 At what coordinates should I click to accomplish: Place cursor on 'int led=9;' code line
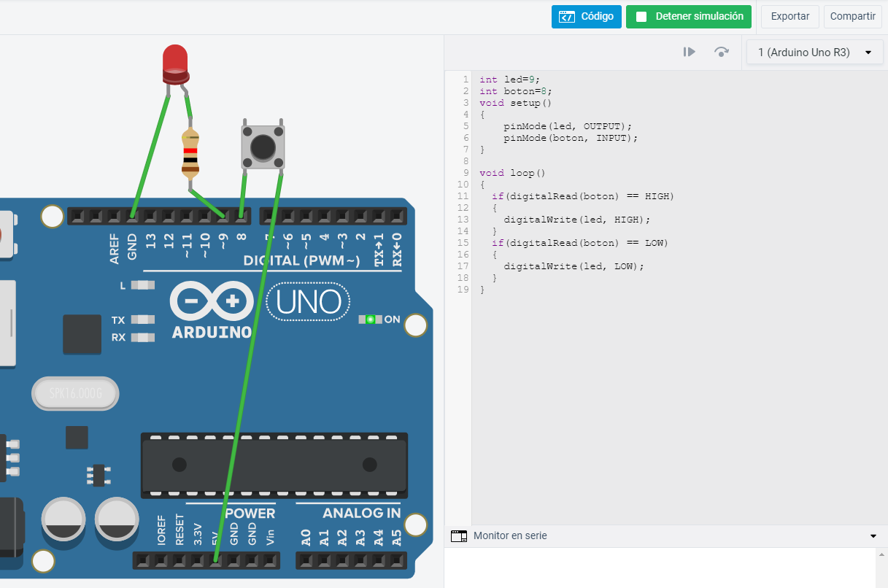click(510, 80)
